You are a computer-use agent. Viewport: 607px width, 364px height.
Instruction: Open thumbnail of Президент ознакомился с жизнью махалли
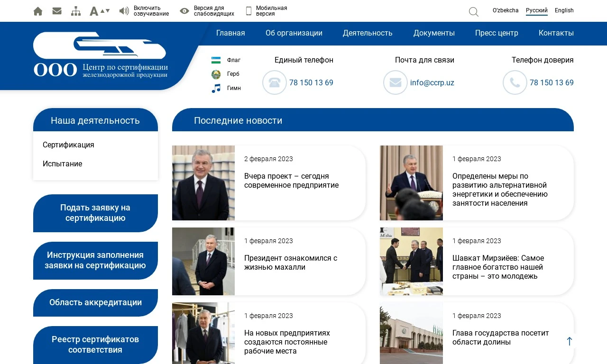click(203, 261)
